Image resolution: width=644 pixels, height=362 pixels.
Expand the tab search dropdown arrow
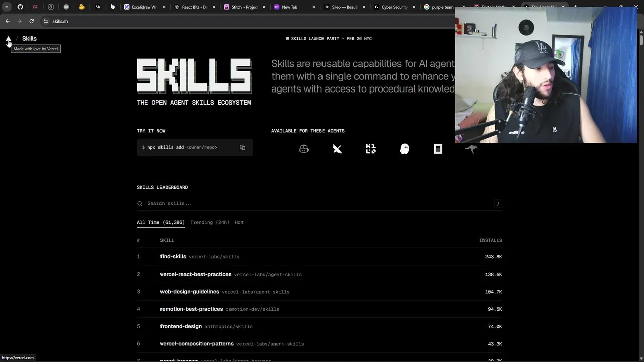(6, 7)
